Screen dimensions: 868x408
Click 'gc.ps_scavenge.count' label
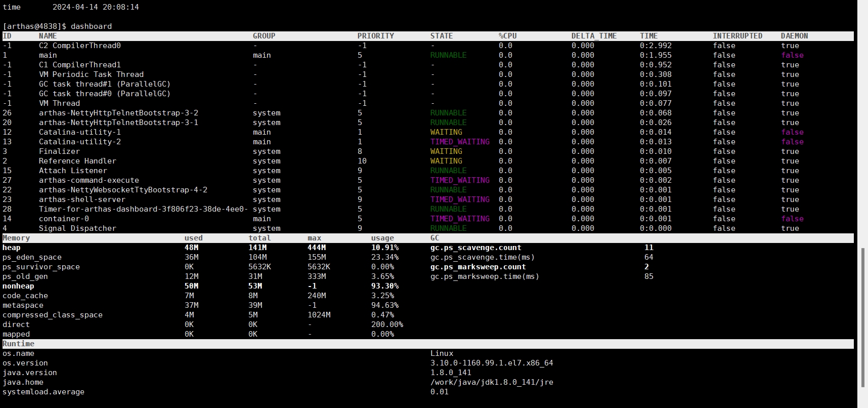(475, 248)
